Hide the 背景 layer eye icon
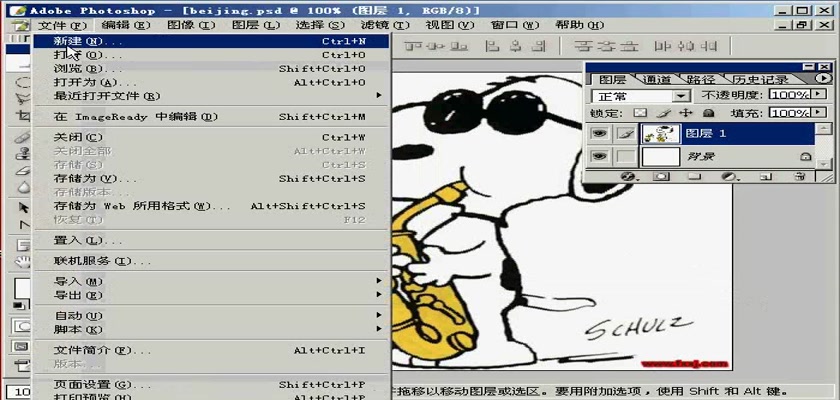The height and width of the screenshot is (400, 840). pos(599,156)
